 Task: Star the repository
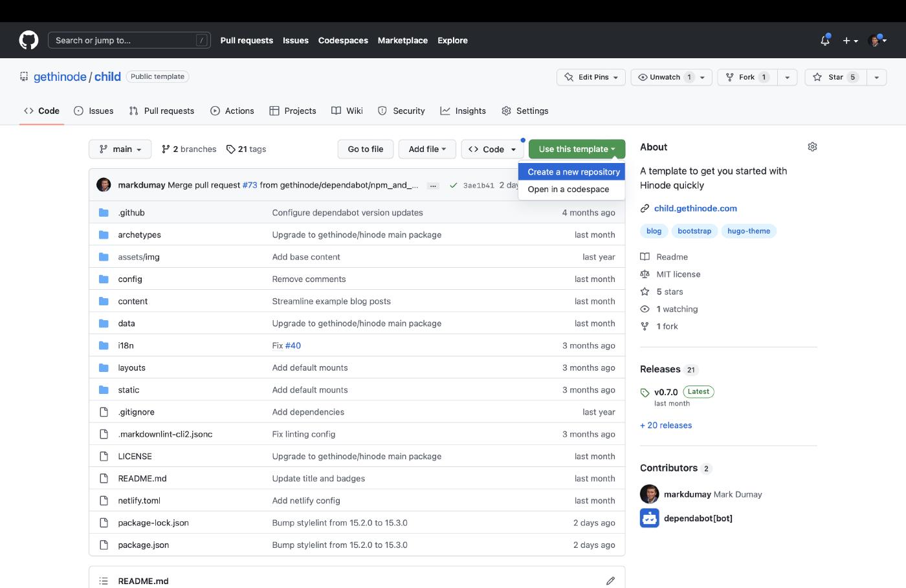click(x=835, y=77)
